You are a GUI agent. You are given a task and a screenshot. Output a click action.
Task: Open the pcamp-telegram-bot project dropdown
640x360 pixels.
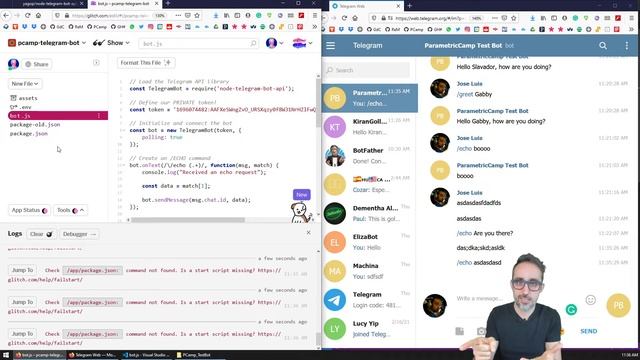coord(47,42)
